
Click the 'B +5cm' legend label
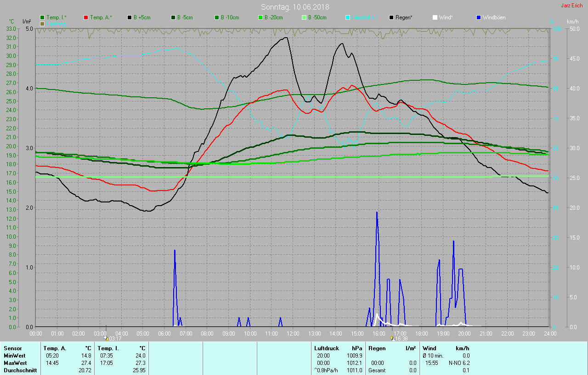[142, 17]
